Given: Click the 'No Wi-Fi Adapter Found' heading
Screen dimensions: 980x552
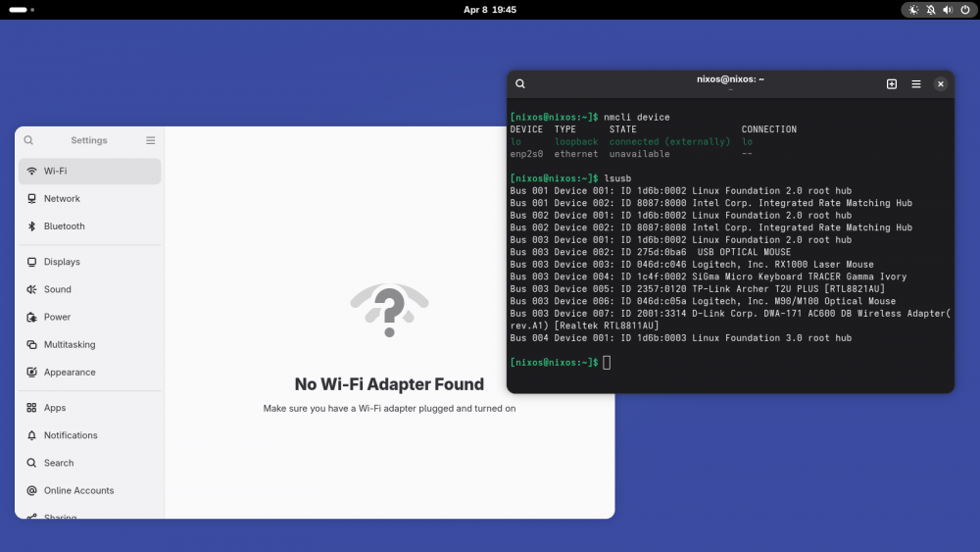Looking at the screenshot, I should [389, 383].
